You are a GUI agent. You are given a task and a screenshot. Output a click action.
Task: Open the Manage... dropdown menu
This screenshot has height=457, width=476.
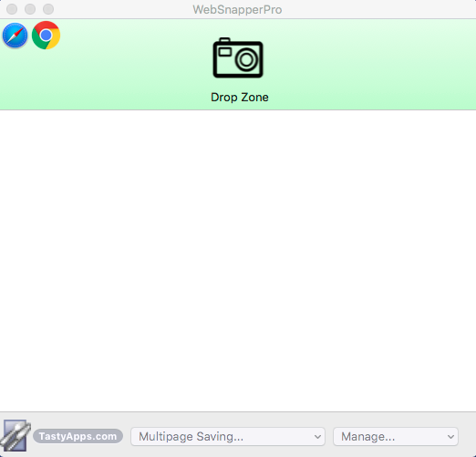396,437
